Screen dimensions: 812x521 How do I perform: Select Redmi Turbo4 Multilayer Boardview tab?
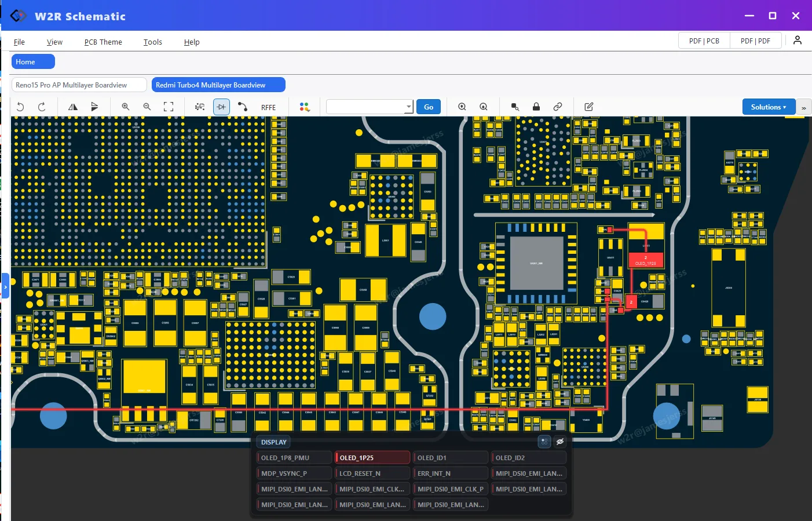[x=218, y=85]
